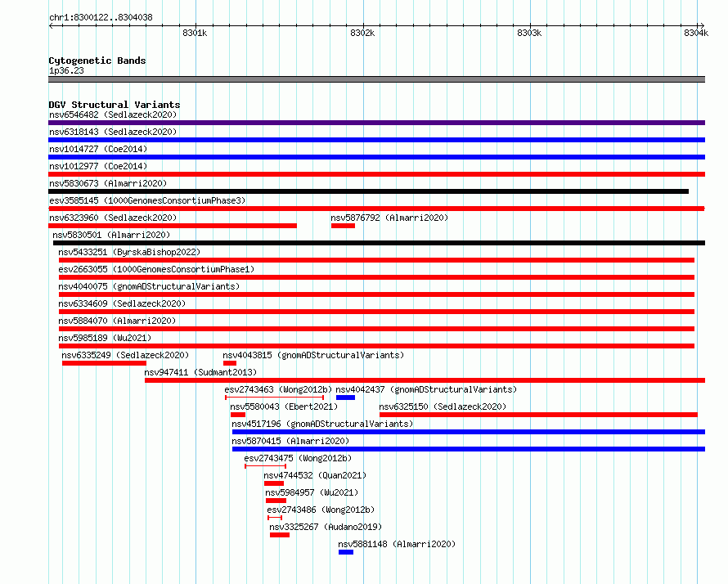Click the blue bar under nsv5870415
Screen dimensions: 728x584
[x=469, y=449]
